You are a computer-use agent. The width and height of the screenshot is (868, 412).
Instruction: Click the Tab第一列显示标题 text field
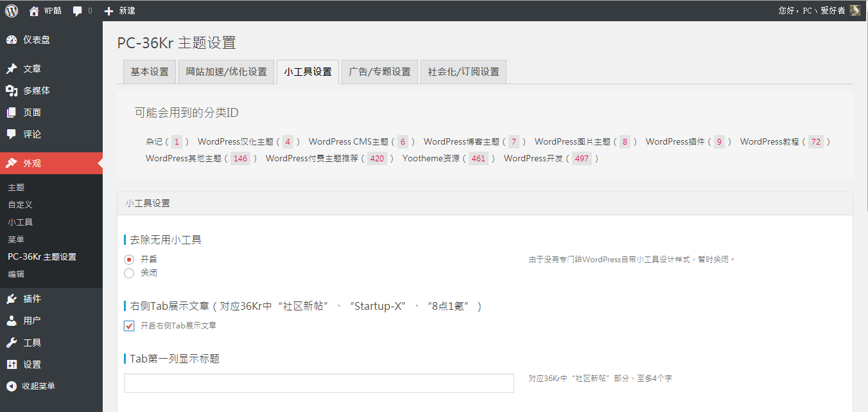[x=319, y=383]
